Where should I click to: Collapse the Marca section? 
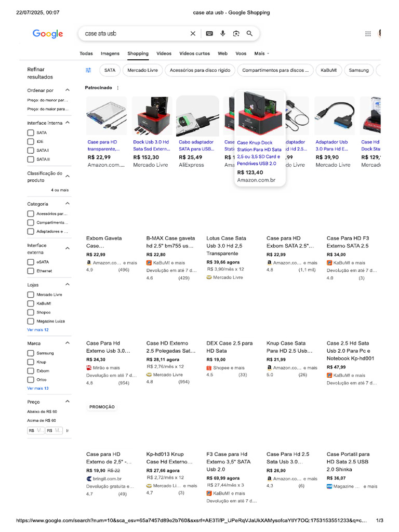tap(68, 343)
